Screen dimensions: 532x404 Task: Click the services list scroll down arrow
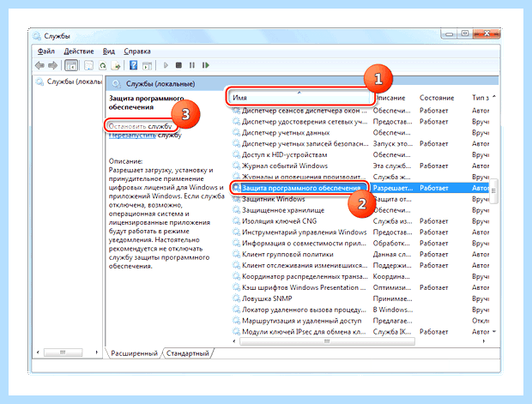tap(494, 331)
